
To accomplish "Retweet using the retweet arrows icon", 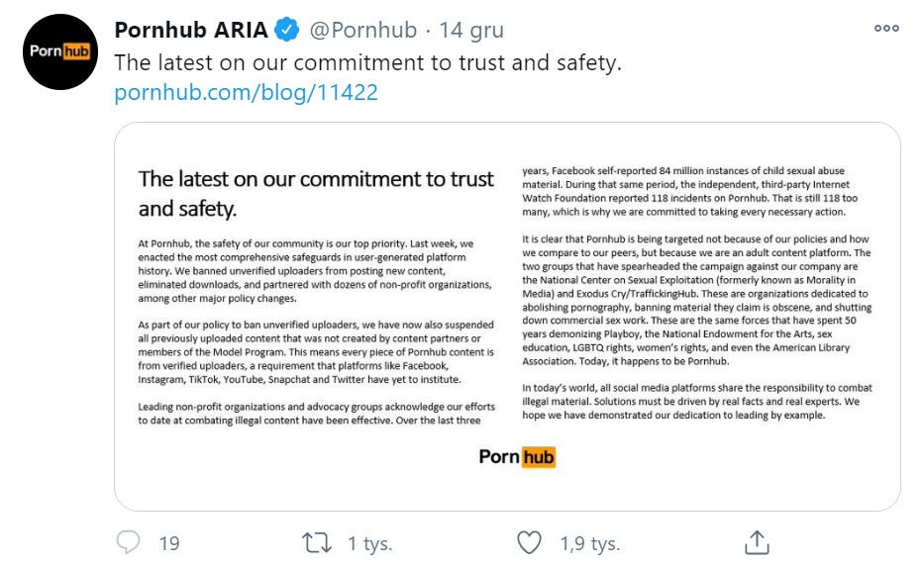I will coord(317,542).
